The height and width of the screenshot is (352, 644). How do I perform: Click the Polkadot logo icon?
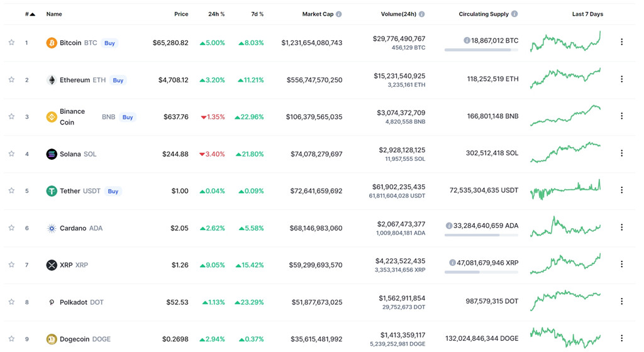click(52, 302)
